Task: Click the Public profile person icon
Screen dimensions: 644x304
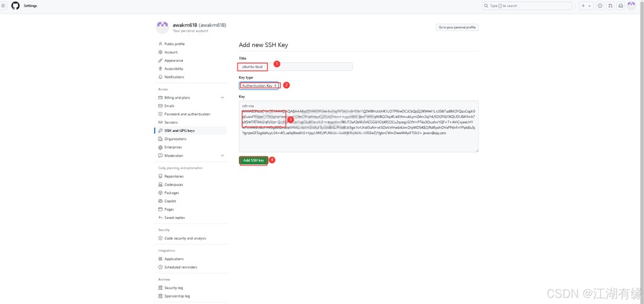Action: coord(160,44)
